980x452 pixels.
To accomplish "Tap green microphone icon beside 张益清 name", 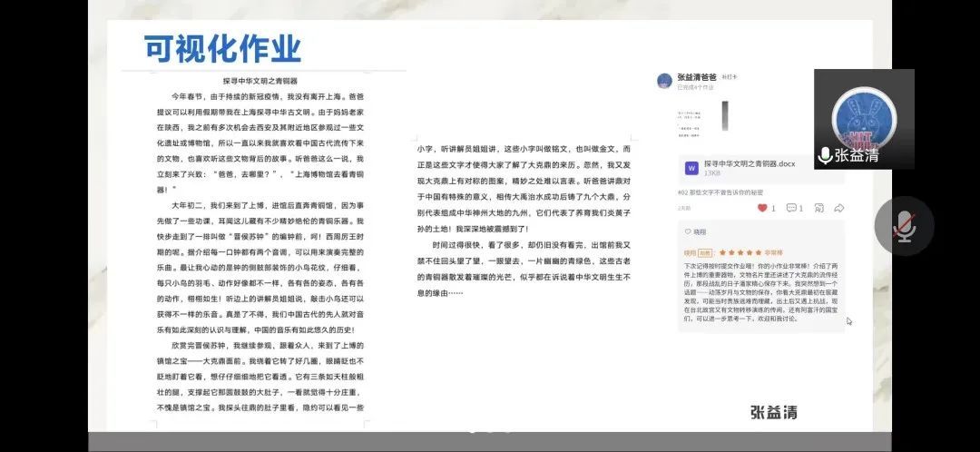I will pyautogui.click(x=826, y=155).
